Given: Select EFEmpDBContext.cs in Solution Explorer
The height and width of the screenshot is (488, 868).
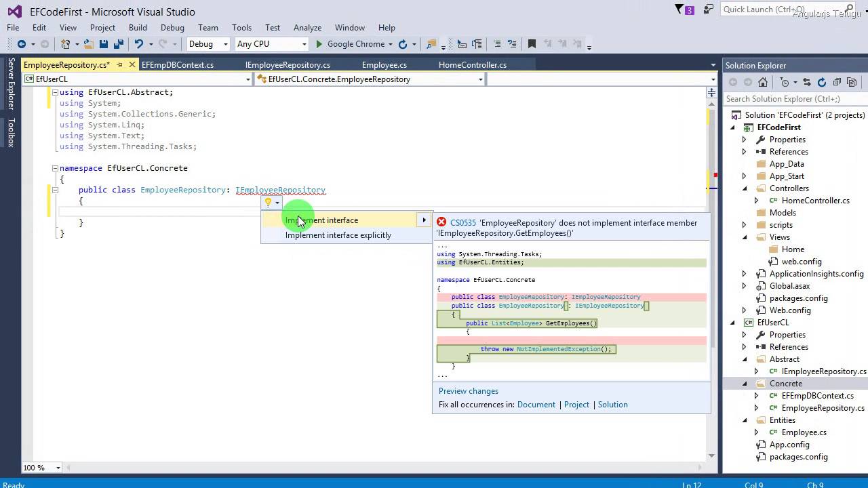Looking at the screenshot, I should click(817, 396).
